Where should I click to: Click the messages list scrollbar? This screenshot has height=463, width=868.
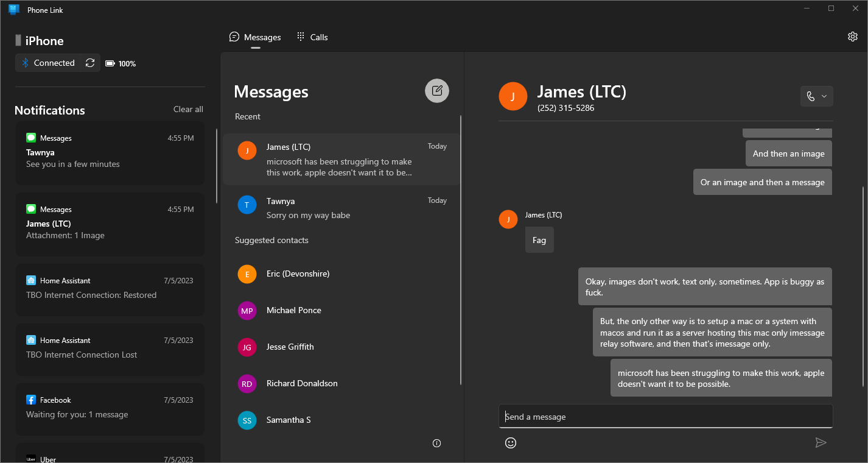point(461,250)
